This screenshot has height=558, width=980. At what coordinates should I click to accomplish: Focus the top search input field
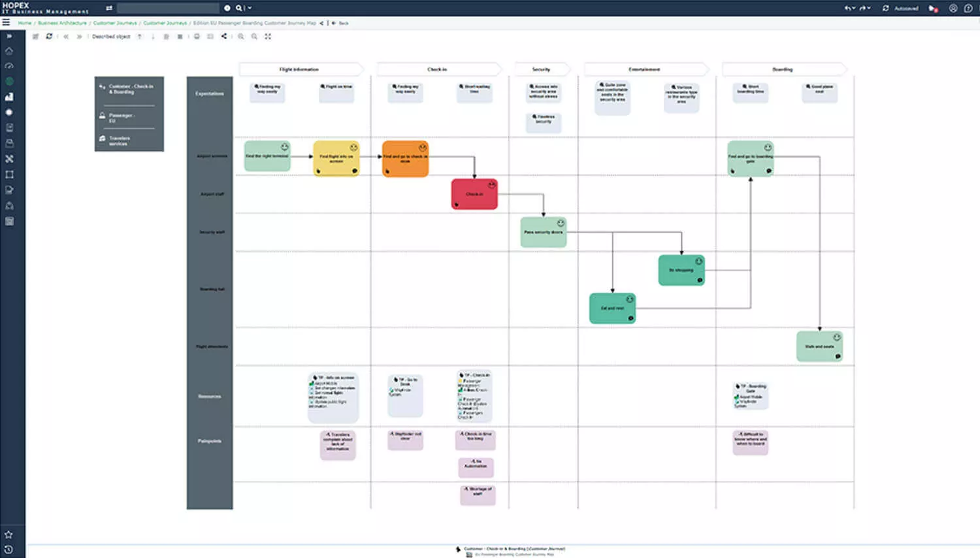[168, 8]
